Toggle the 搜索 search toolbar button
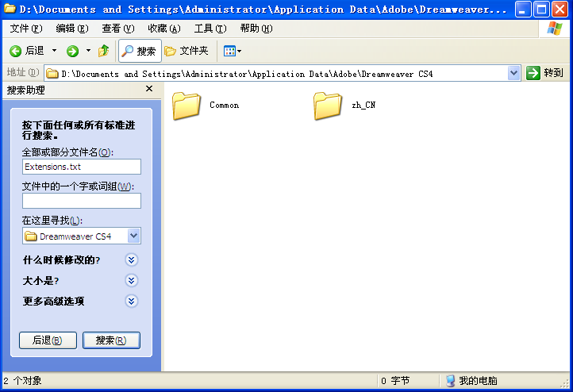Image resolution: width=573 pixels, height=392 pixels. [x=140, y=51]
